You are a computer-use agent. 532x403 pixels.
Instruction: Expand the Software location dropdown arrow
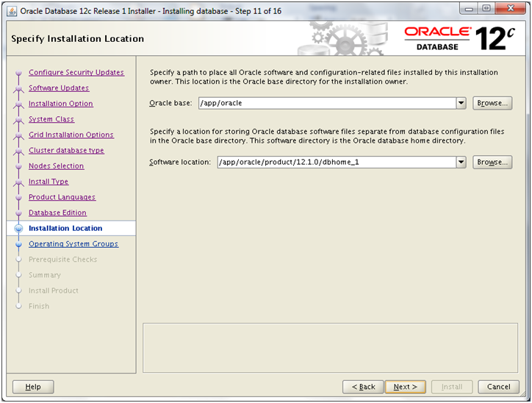(x=461, y=162)
